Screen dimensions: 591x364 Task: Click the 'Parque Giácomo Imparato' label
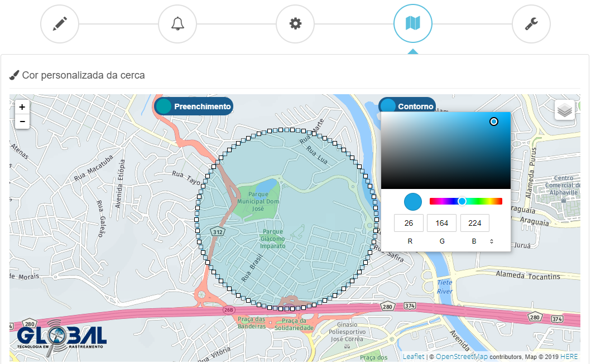tap(272, 239)
